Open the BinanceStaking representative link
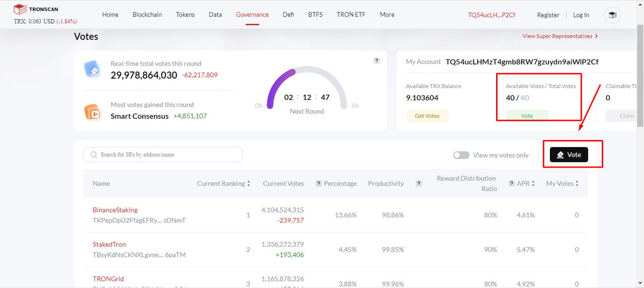The width and height of the screenshot is (644, 288). click(115, 210)
